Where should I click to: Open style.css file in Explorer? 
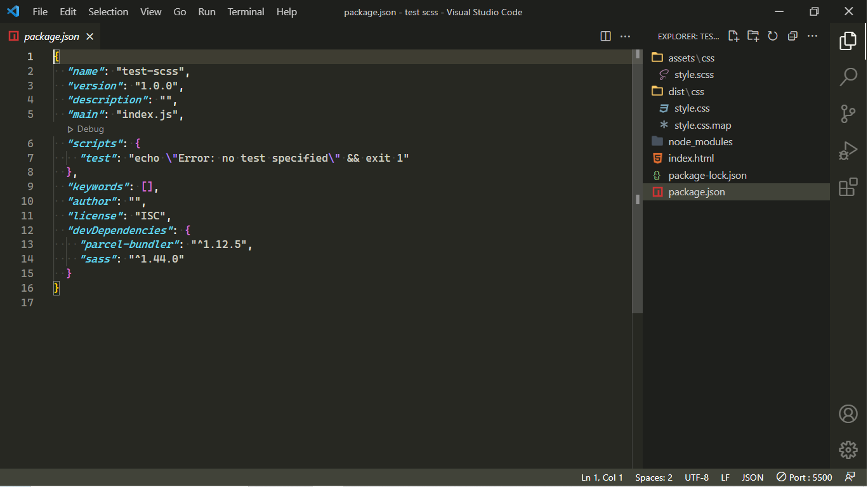[x=736, y=108]
